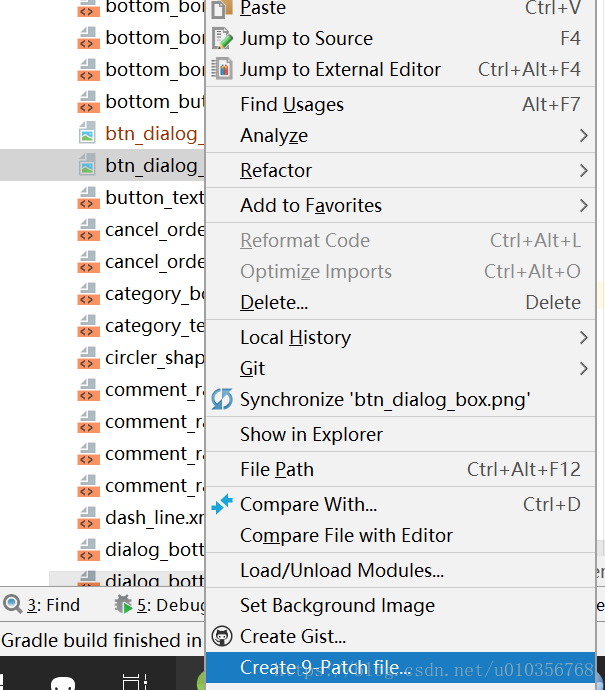Image resolution: width=605 pixels, height=690 pixels.
Task: Select Jump to External Editor entry
Action: 400,69
